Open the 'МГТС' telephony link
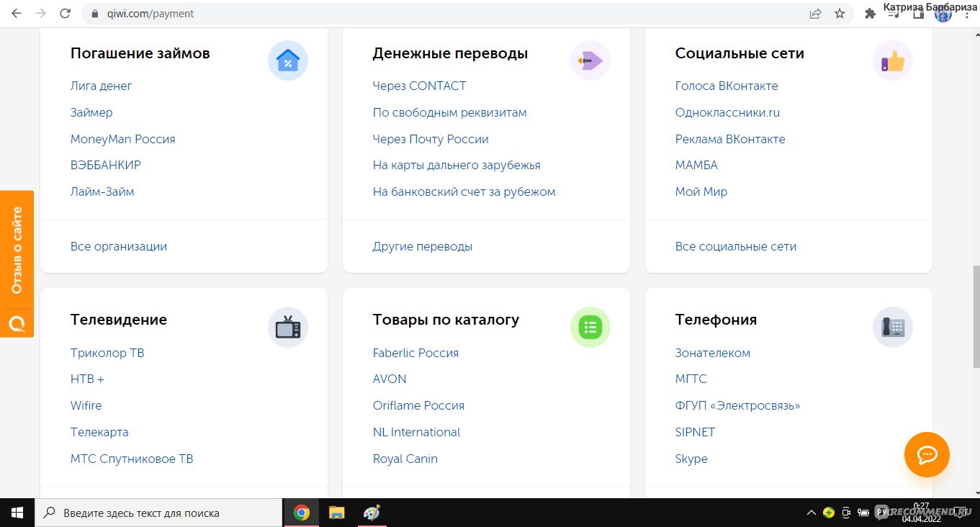The height and width of the screenshot is (527, 980). coord(691,379)
